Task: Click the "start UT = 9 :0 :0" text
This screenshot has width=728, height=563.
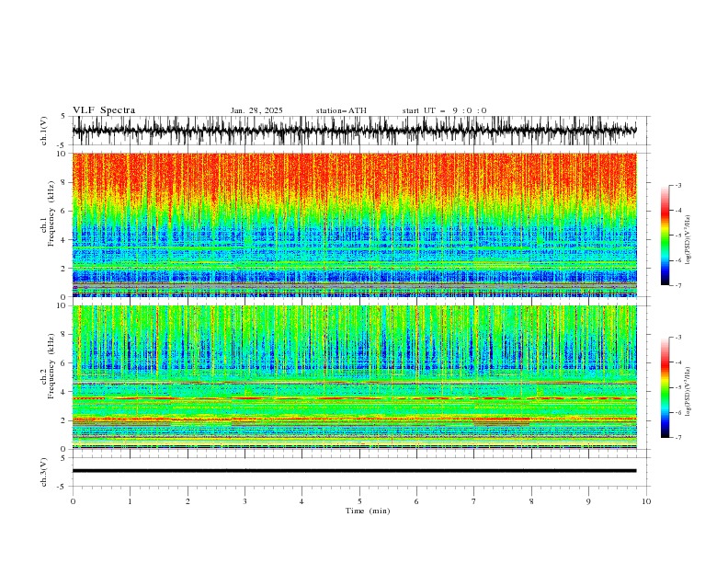Action: tap(444, 110)
